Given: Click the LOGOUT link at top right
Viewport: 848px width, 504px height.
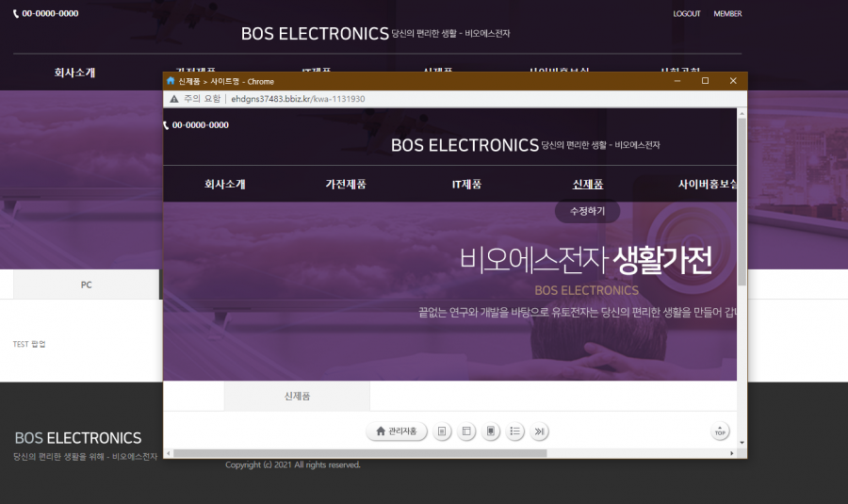Looking at the screenshot, I should click(x=687, y=14).
